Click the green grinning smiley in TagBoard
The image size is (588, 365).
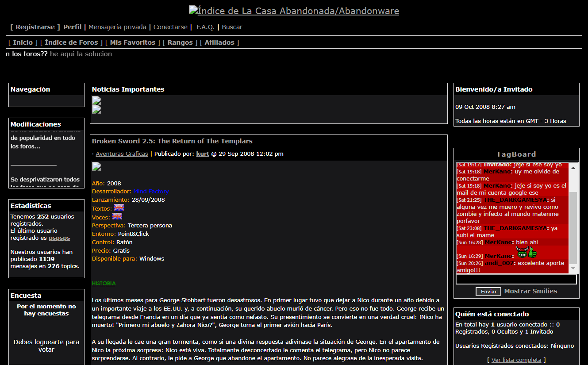(x=522, y=252)
